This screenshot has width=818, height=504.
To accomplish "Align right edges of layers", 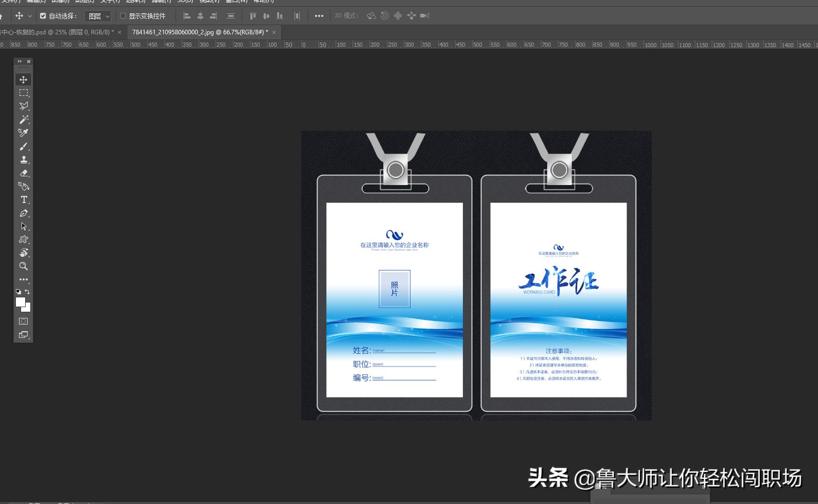I will point(213,16).
